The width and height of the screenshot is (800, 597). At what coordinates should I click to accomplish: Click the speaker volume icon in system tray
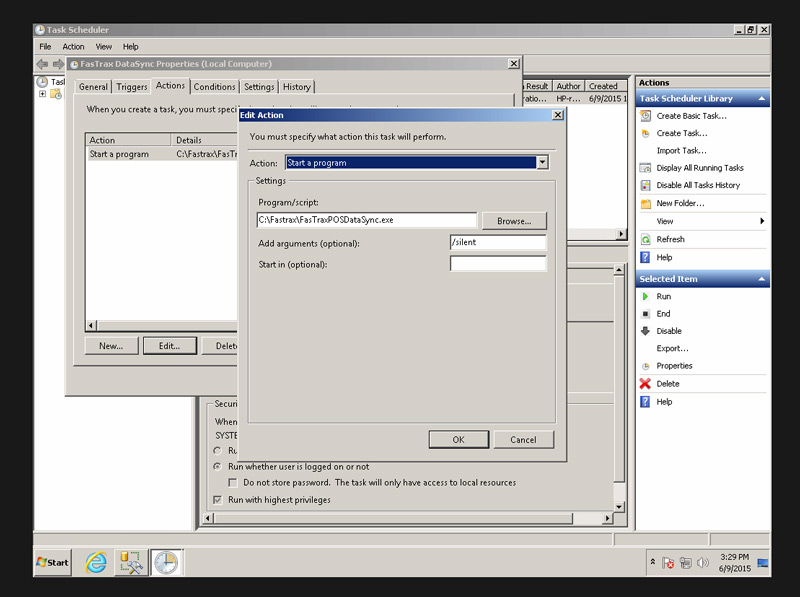(x=703, y=563)
